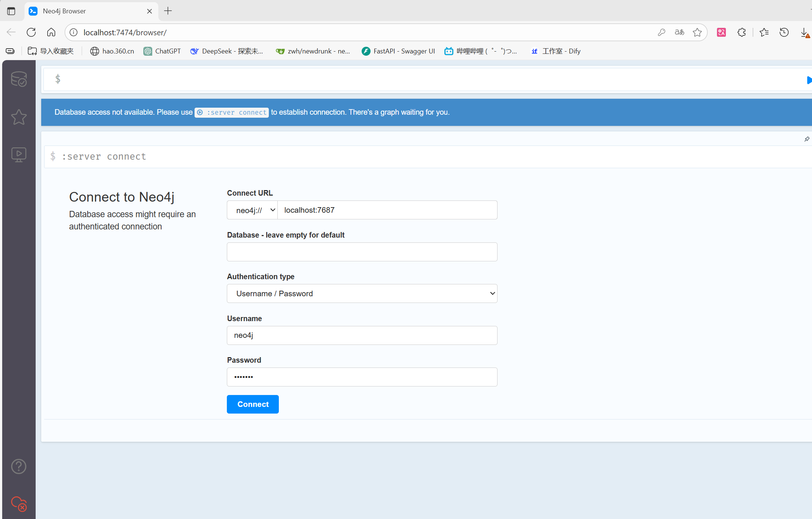Open browser history clock icon
This screenshot has width=812, height=519.
(784, 32)
